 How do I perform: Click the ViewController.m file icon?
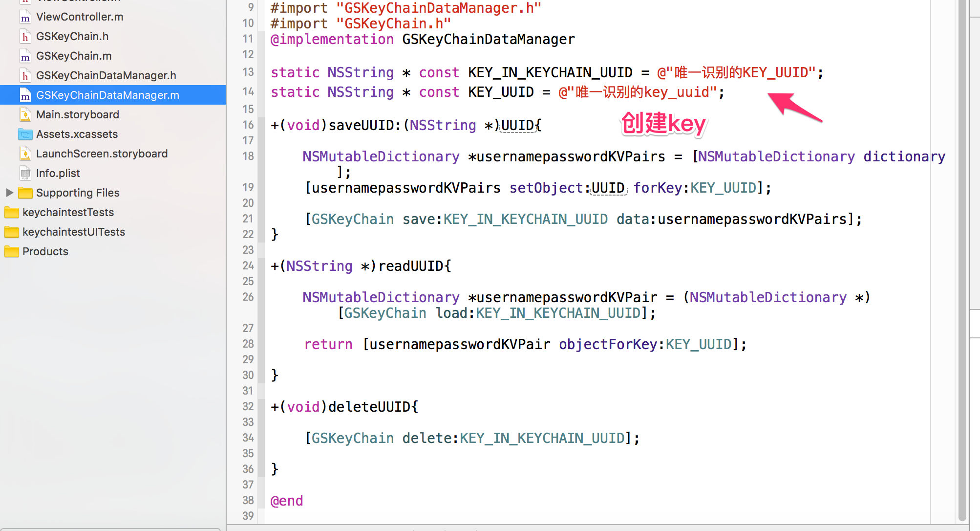click(x=25, y=17)
